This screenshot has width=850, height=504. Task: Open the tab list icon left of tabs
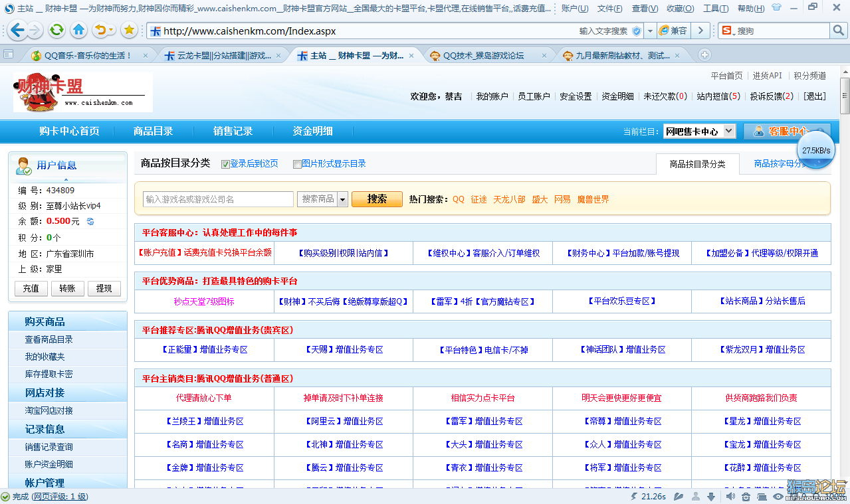pos(8,55)
